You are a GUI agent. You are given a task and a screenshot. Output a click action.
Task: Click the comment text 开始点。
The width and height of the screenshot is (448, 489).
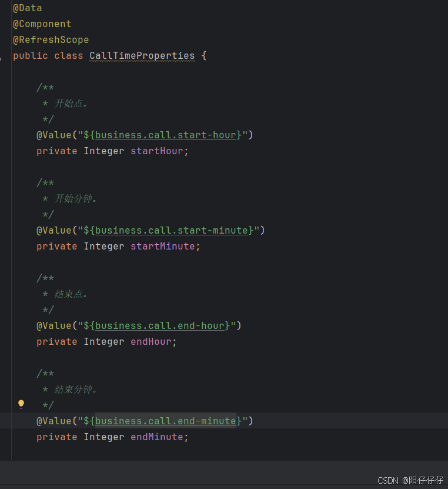click(71, 103)
